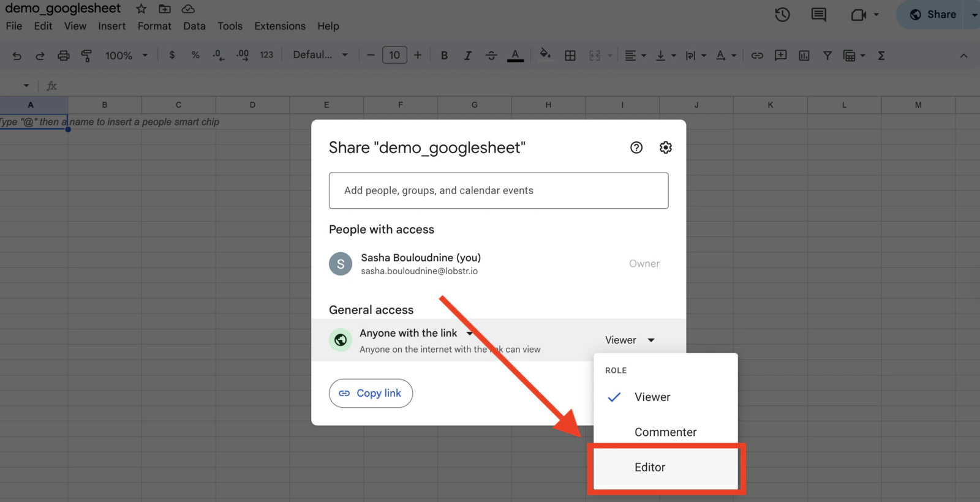Print the spreadsheet

coord(64,56)
